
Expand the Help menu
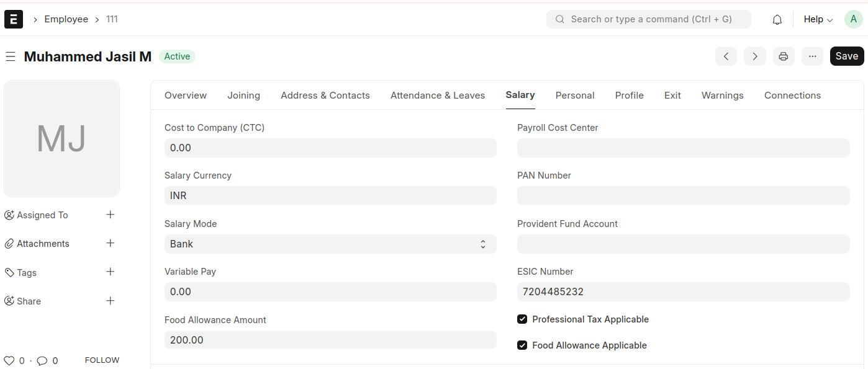pyautogui.click(x=818, y=19)
